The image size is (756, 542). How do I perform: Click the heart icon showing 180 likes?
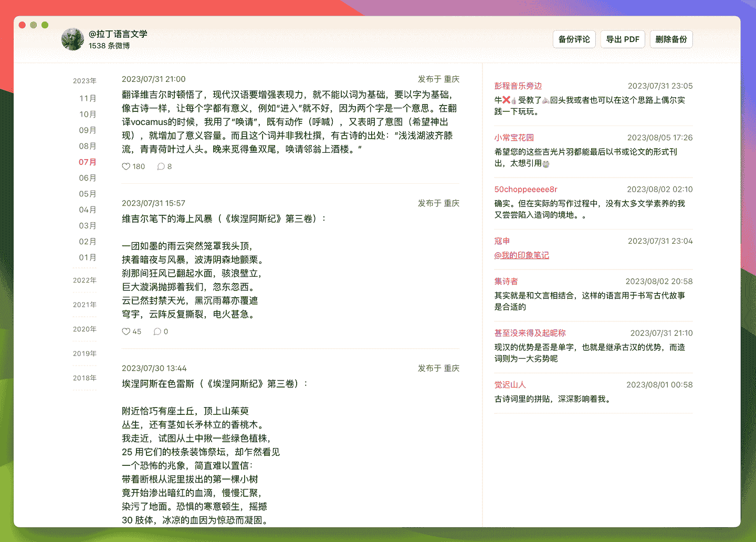pyautogui.click(x=126, y=166)
